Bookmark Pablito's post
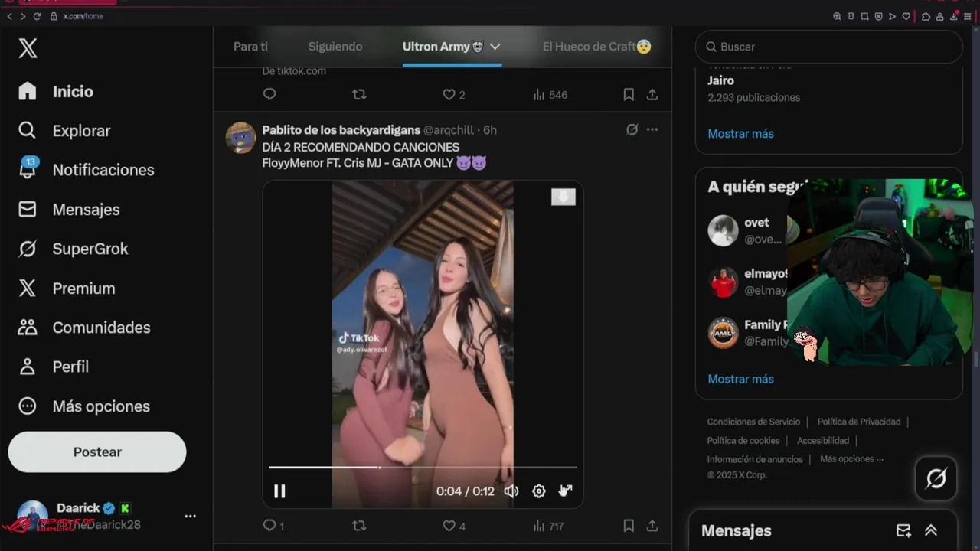980x551 pixels. point(629,526)
